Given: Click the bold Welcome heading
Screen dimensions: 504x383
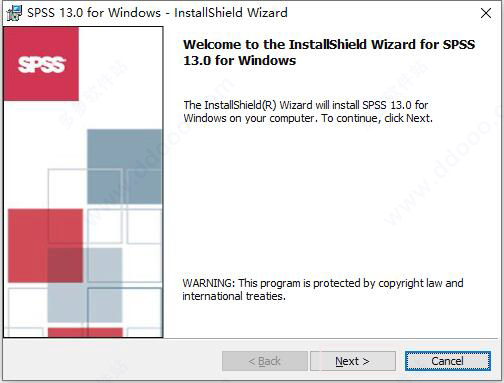Looking at the screenshot, I should pyautogui.click(x=329, y=52).
